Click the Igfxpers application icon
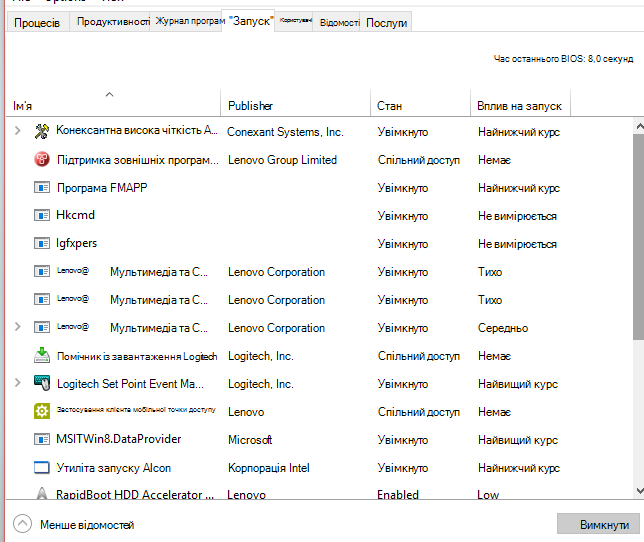This screenshot has height=542, width=644. pyautogui.click(x=41, y=243)
